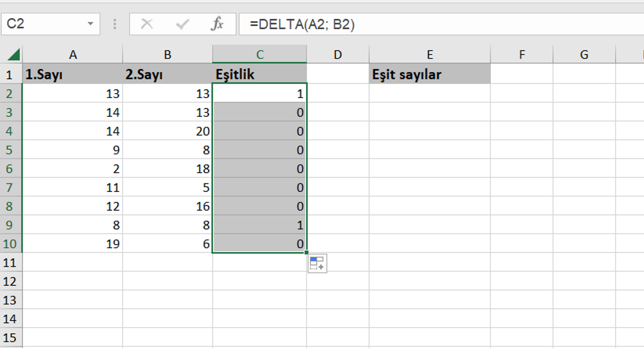Click the Insert Function fx icon
This screenshot has width=644, height=348.
pos(217,24)
